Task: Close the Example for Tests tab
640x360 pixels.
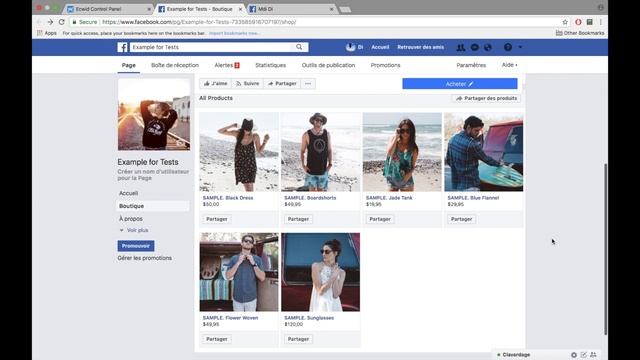Action: (x=240, y=9)
